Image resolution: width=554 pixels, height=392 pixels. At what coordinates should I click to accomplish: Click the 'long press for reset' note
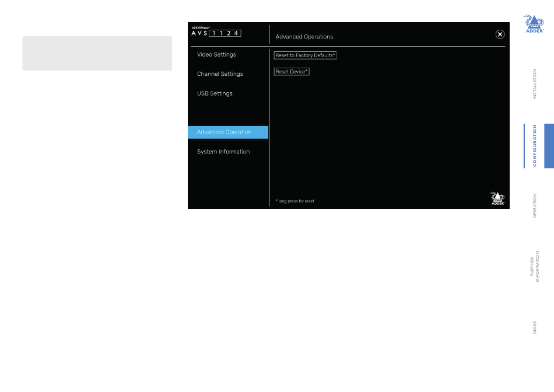click(x=294, y=201)
